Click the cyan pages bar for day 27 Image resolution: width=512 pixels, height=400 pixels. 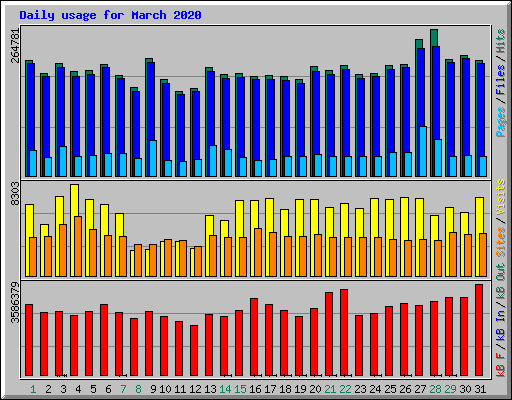[x=423, y=152]
